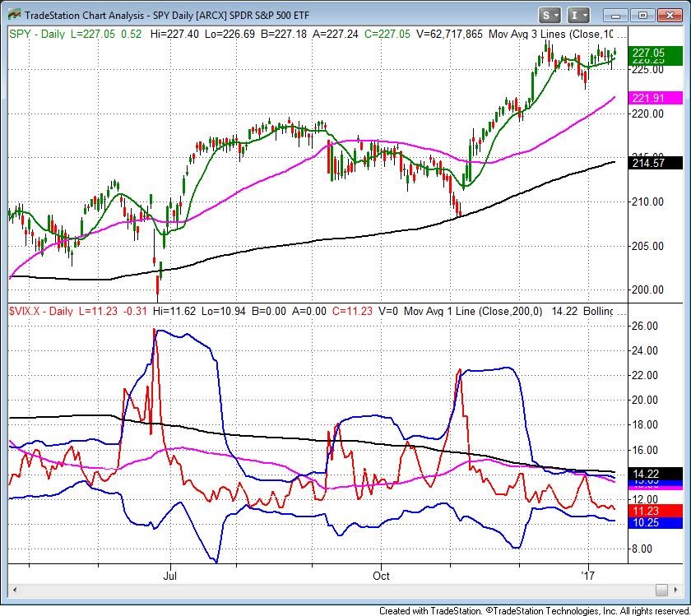Click the black 214.57 moving average tag
691x616 pixels.
click(655, 163)
